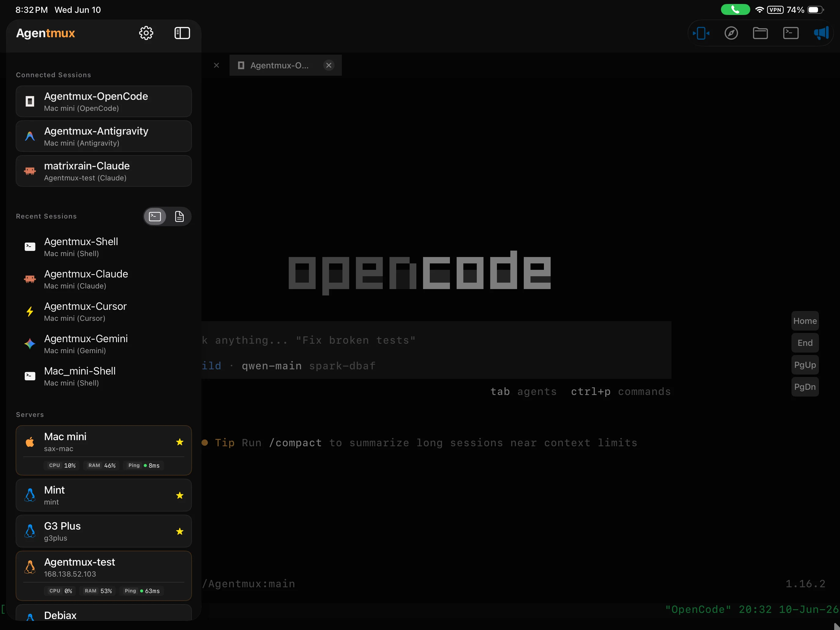The height and width of the screenshot is (630, 840).
Task: Open Mac_mini-Shell recent session
Action: click(104, 376)
